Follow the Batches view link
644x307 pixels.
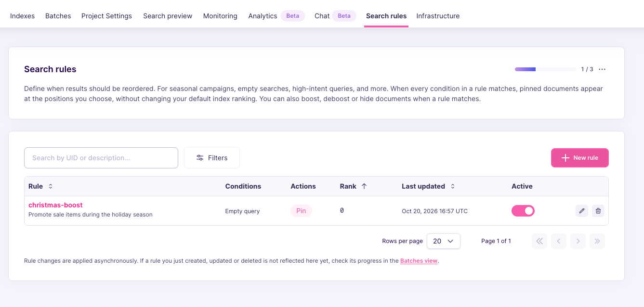tap(419, 261)
